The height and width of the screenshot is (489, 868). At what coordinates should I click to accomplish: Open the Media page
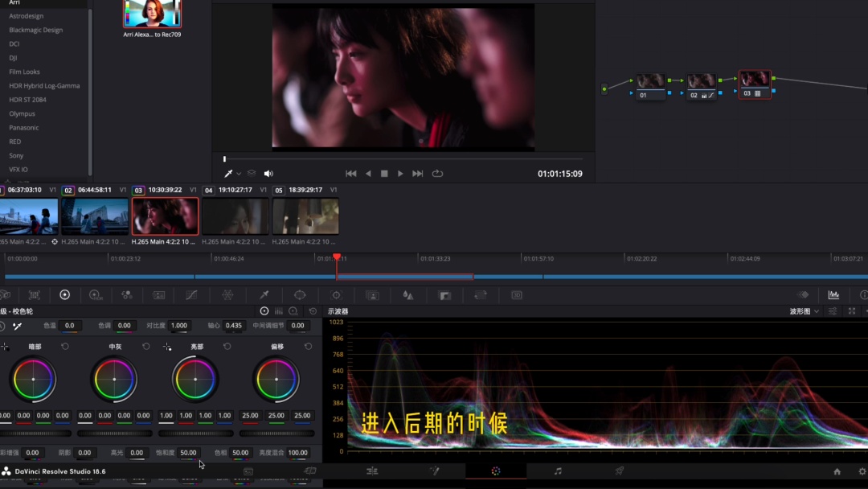(x=248, y=471)
